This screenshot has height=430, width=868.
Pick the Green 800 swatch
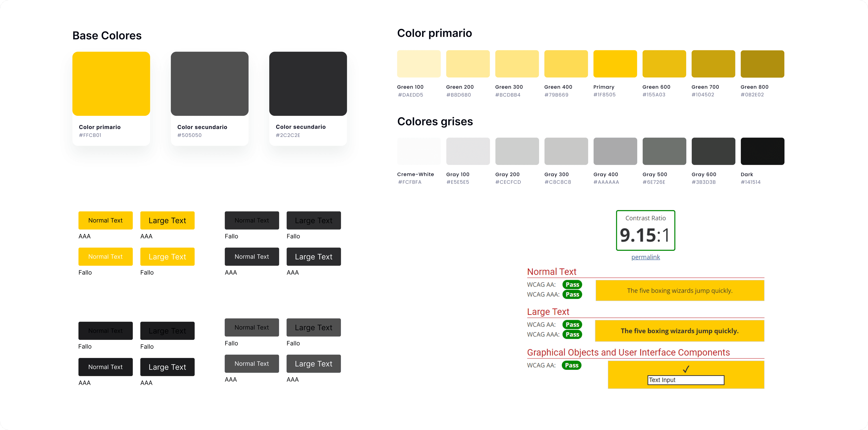tap(762, 64)
